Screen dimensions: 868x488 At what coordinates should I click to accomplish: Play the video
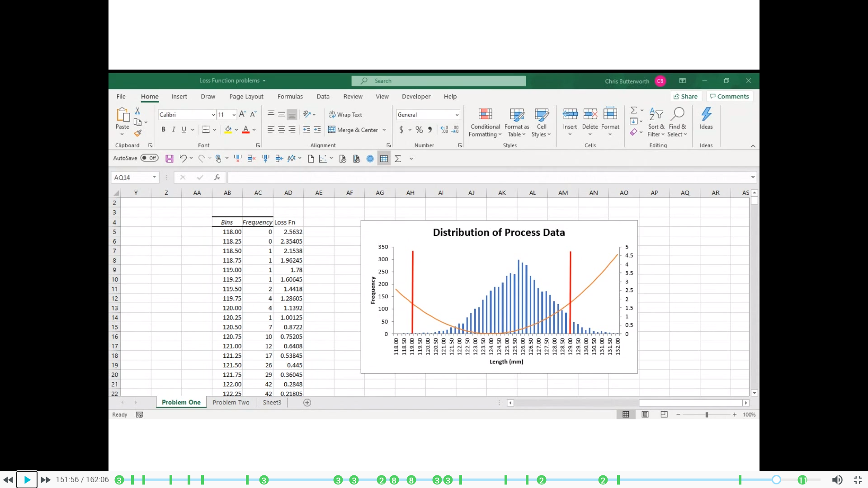[27, 479]
